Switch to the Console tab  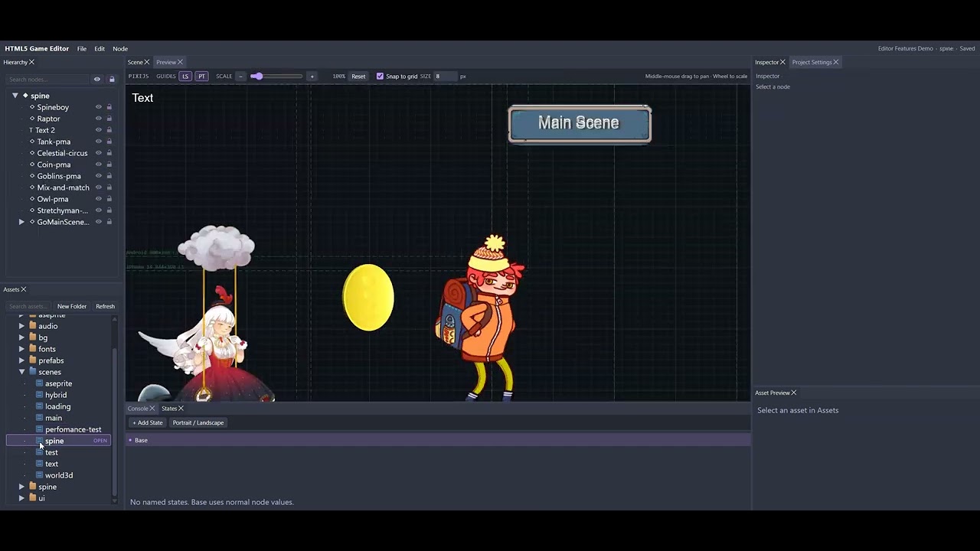click(x=138, y=409)
